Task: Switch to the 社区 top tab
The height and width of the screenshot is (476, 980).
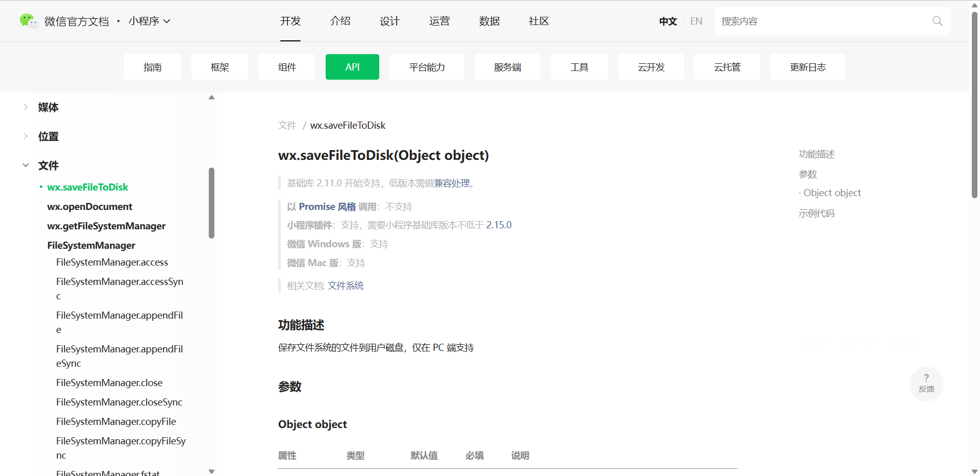Action: 538,21
